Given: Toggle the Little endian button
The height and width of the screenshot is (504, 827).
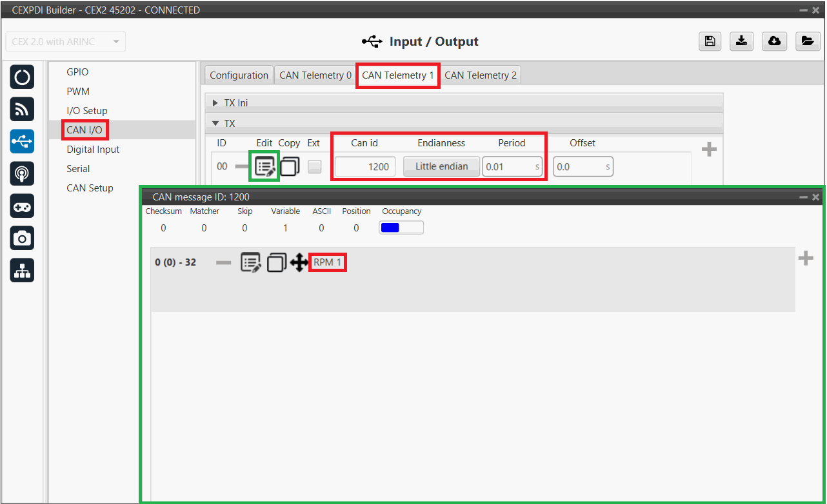Looking at the screenshot, I should pyautogui.click(x=441, y=167).
